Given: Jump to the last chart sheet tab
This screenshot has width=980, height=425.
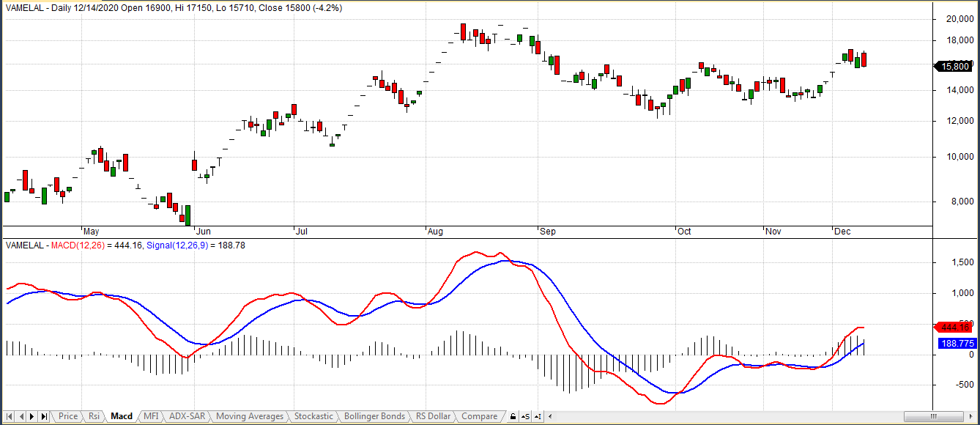Looking at the screenshot, I should point(44,416).
